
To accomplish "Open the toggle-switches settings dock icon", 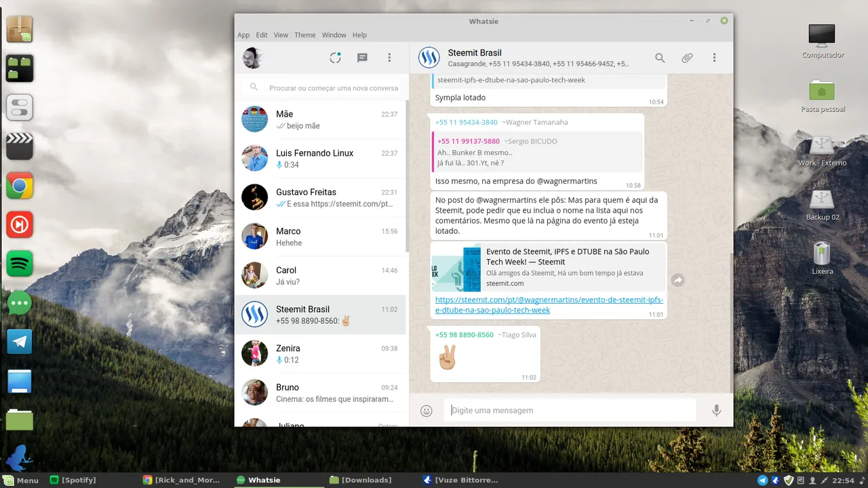I will point(20,107).
